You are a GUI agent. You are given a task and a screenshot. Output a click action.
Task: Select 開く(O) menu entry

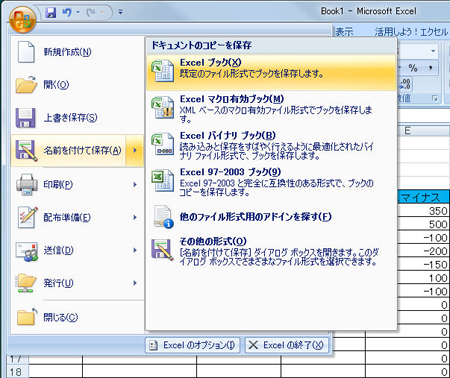pos(77,85)
